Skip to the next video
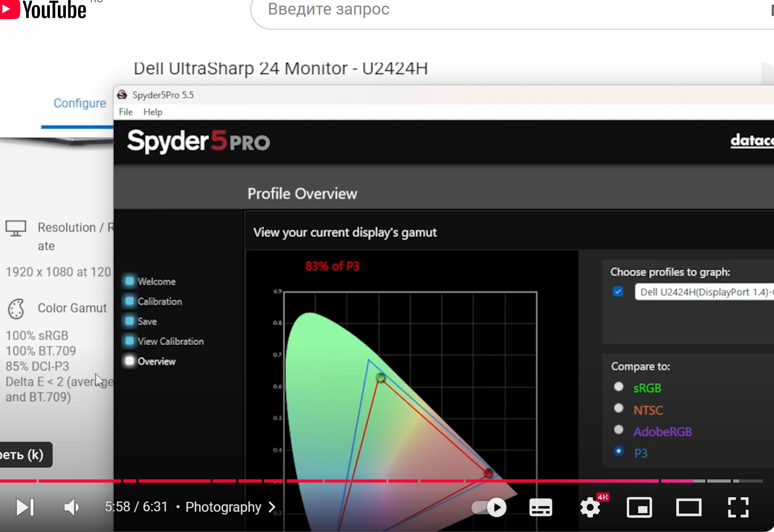Viewport: 774px width, 532px height. click(25, 507)
